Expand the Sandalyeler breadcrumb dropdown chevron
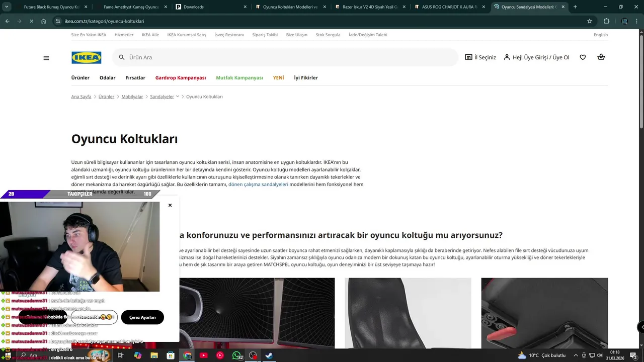The width and height of the screenshot is (644, 362). point(177,97)
